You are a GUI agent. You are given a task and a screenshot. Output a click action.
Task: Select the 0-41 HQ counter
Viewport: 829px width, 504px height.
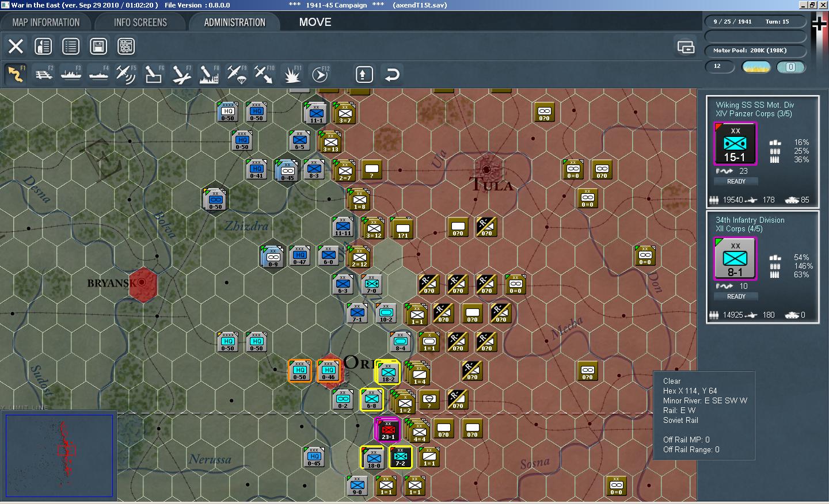coord(256,170)
